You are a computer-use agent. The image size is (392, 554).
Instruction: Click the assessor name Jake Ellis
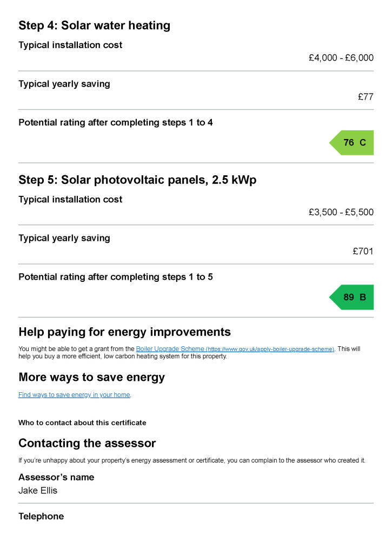[x=38, y=491]
